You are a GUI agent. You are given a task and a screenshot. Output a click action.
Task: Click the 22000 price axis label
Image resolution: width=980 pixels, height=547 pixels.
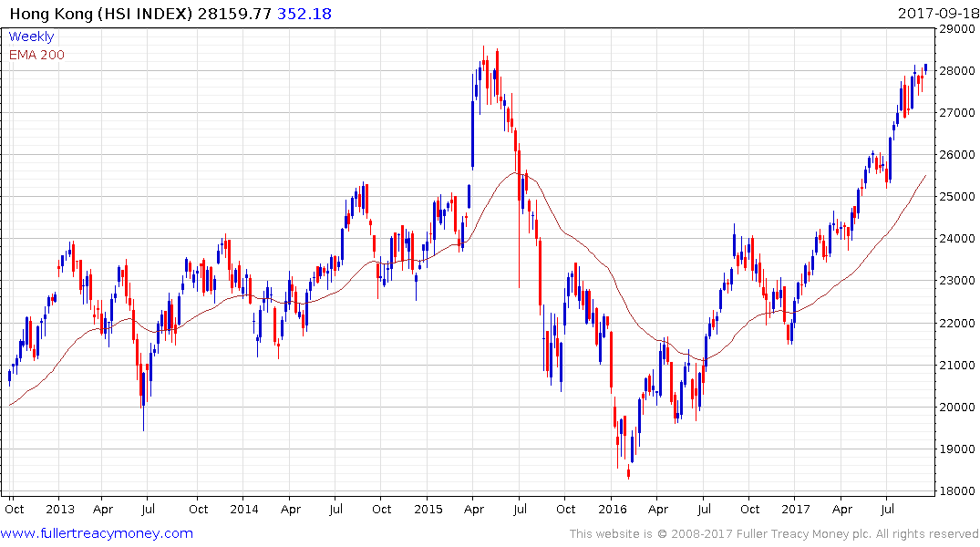[x=957, y=324]
